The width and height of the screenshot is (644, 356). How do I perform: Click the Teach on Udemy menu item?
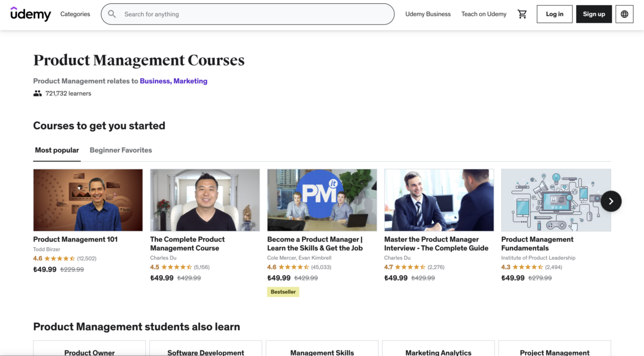tap(484, 14)
